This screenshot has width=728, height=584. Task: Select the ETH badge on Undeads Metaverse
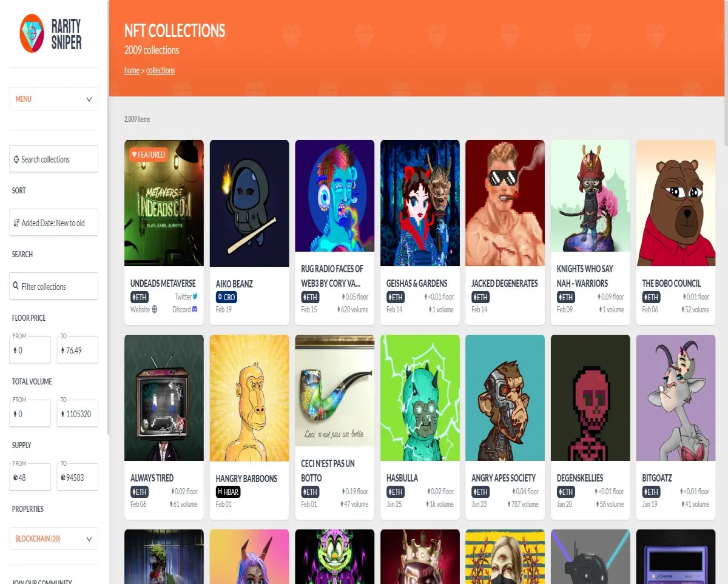tap(140, 297)
